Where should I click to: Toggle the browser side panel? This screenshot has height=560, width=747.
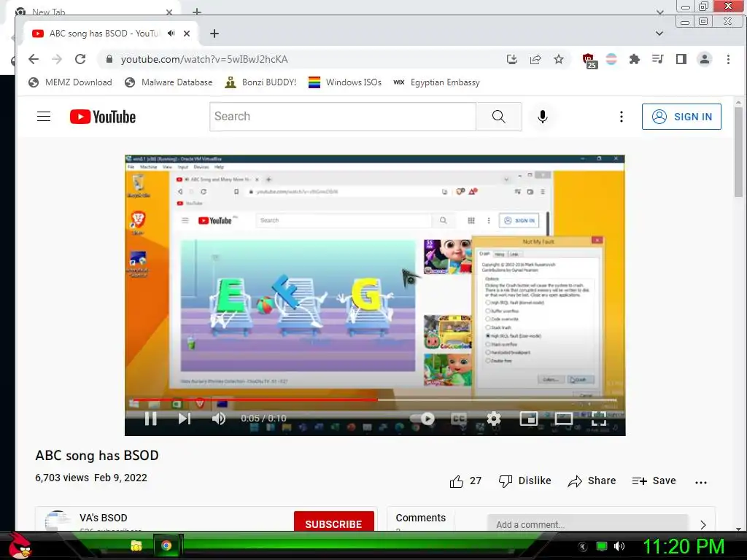pyautogui.click(x=681, y=59)
